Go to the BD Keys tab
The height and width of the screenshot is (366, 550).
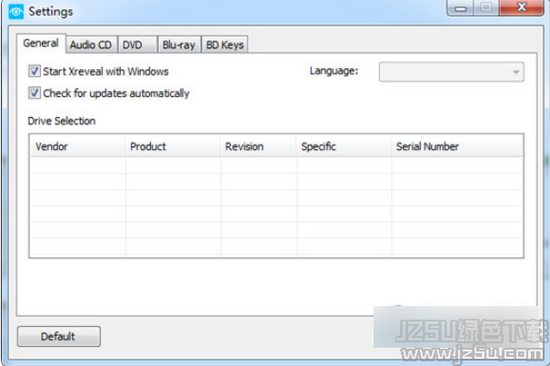coord(225,45)
